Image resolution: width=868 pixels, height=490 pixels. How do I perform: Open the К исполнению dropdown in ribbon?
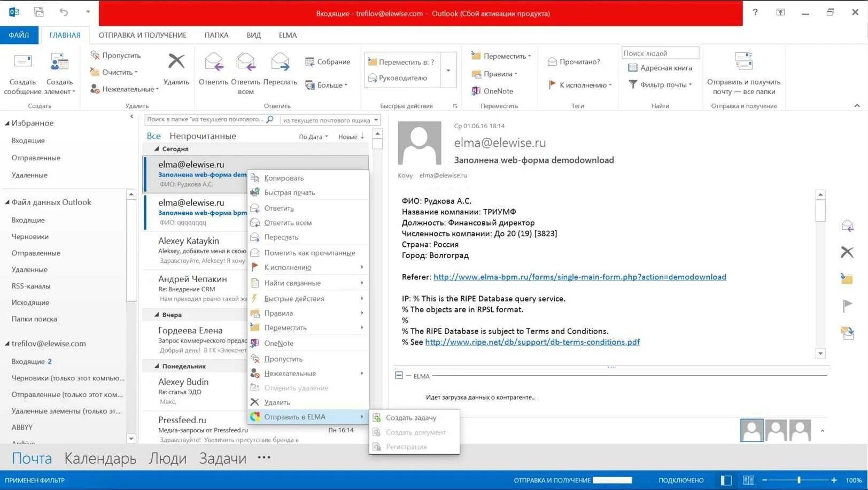580,85
